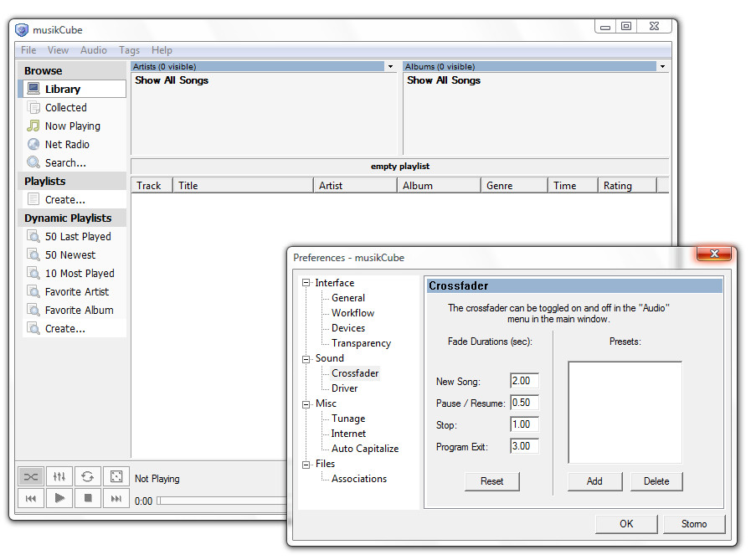Viewport: 751px width, 560px height.
Task: Toggle the shuffle button in player
Action: coord(31,476)
